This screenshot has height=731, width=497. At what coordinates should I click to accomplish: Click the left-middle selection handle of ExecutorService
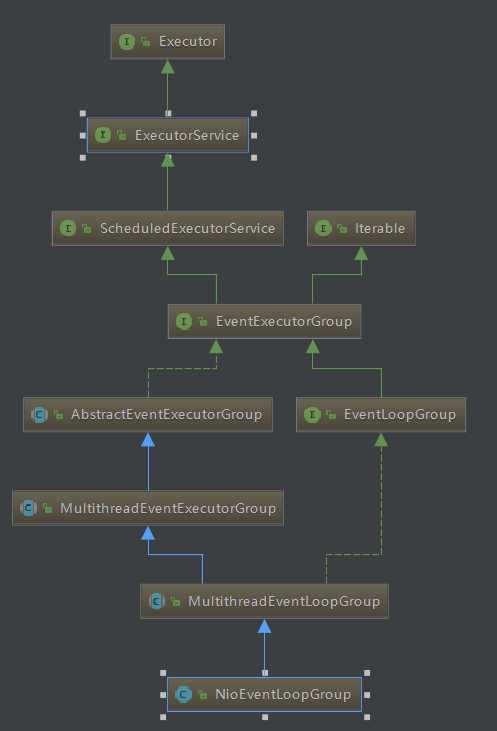click(x=83, y=135)
